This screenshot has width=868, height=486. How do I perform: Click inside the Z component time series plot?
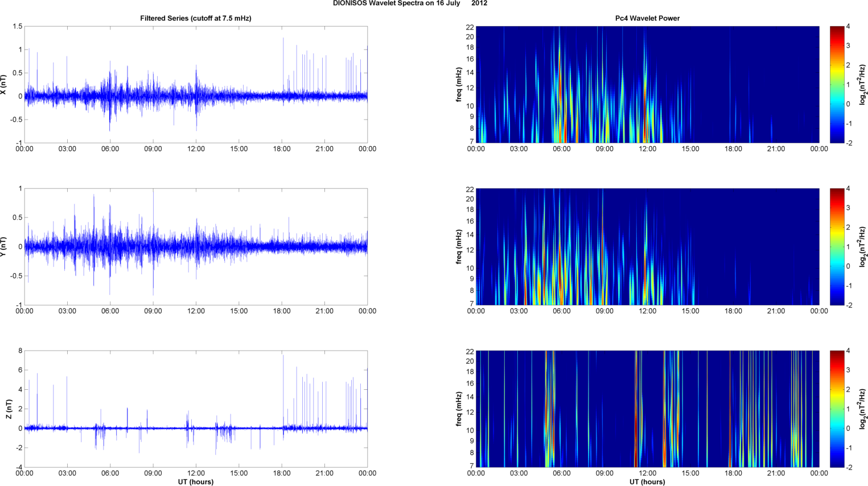196,409
